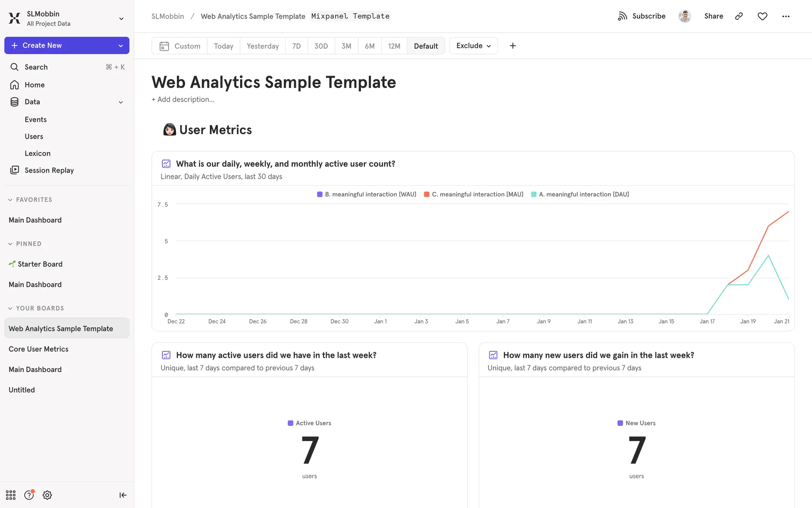Open the help question mark icon
This screenshot has height=508, width=812.
click(29, 495)
